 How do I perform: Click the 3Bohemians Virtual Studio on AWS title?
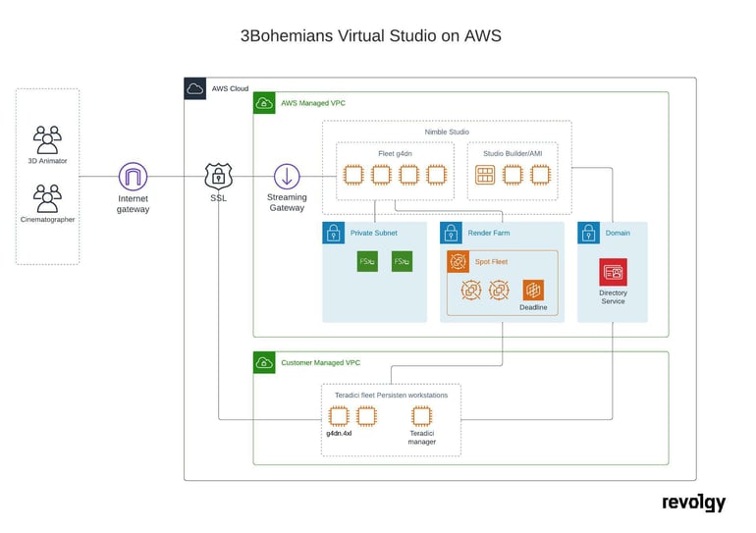click(371, 35)
